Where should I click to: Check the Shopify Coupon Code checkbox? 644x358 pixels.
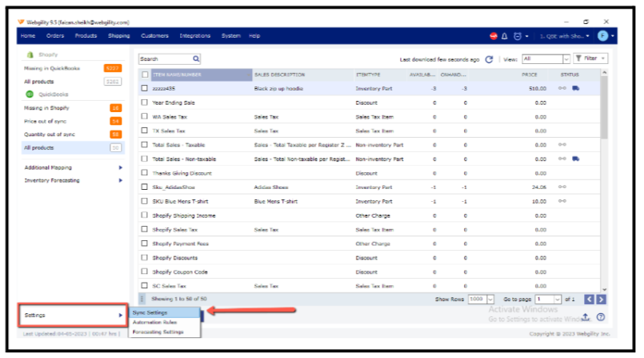pyautogui.click(x=144, y=272)
